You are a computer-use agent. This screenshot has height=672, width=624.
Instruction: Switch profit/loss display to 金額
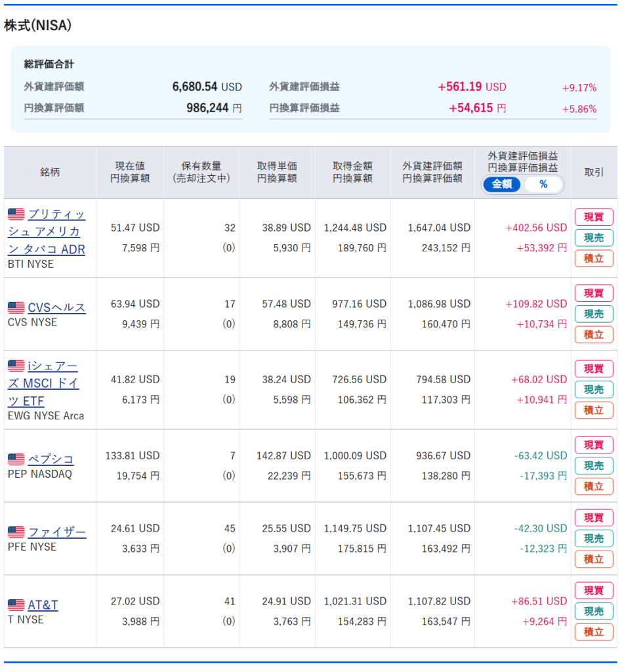point(502,184)
